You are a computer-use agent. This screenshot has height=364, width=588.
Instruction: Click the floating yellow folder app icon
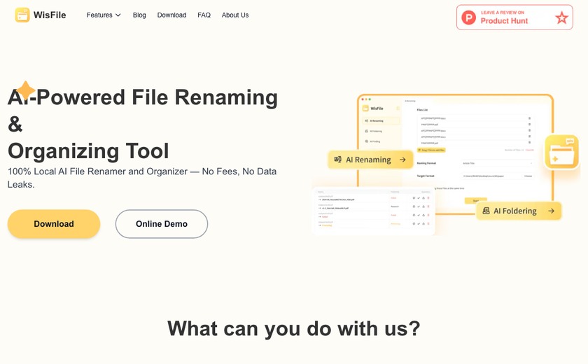(x=561, y=152)
